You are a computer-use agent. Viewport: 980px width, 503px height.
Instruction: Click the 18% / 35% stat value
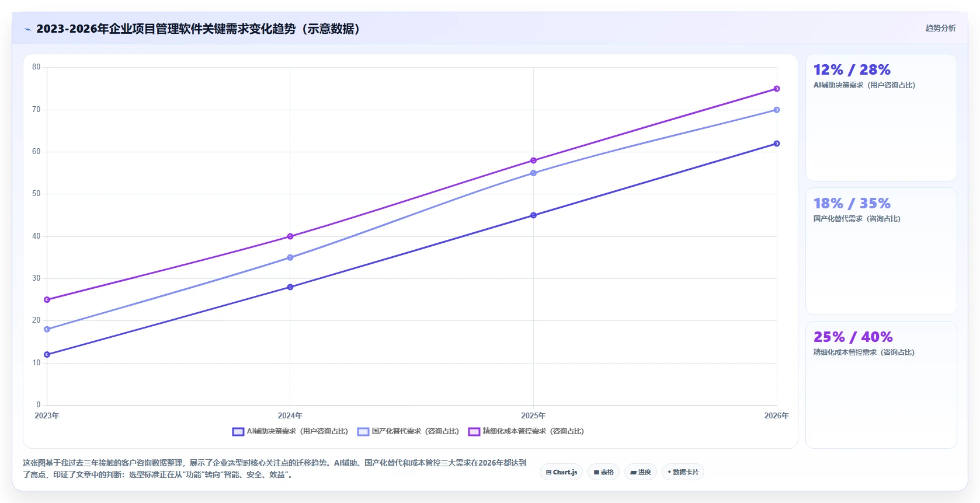coord(852,204)
